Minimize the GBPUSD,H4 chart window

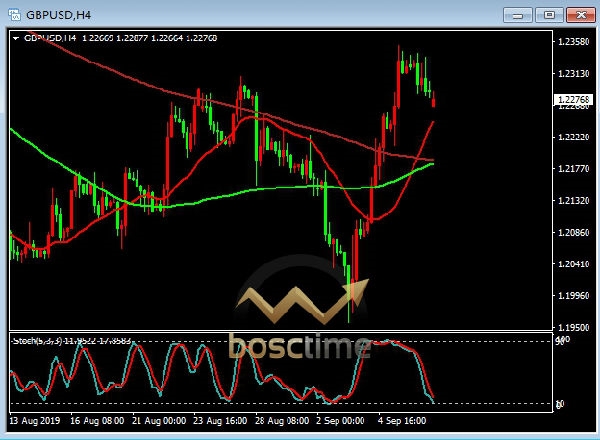tap(517, 14)
